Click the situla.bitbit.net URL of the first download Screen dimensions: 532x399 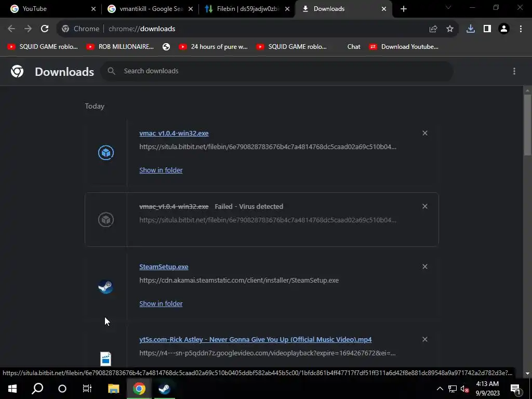[268, 147]
